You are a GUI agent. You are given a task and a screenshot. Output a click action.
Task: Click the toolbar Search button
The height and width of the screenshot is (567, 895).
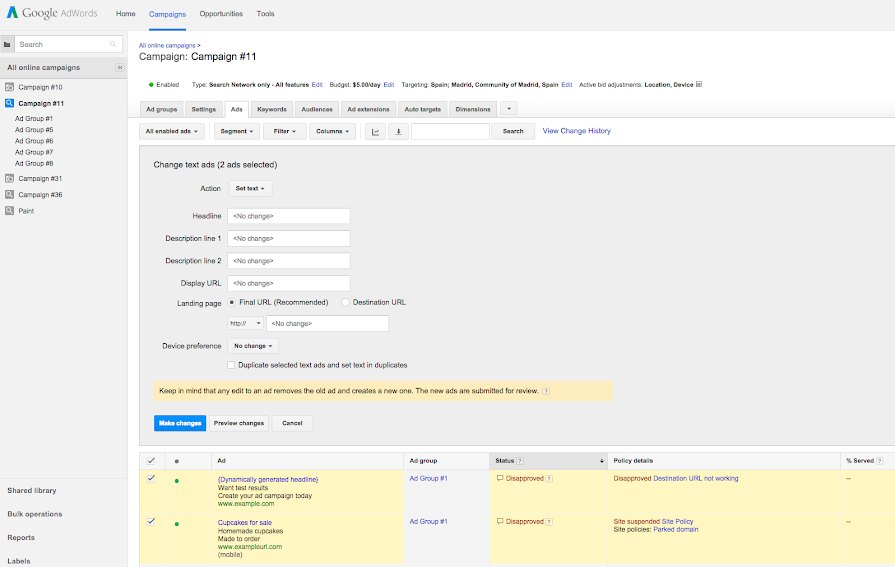click(513, 131)
